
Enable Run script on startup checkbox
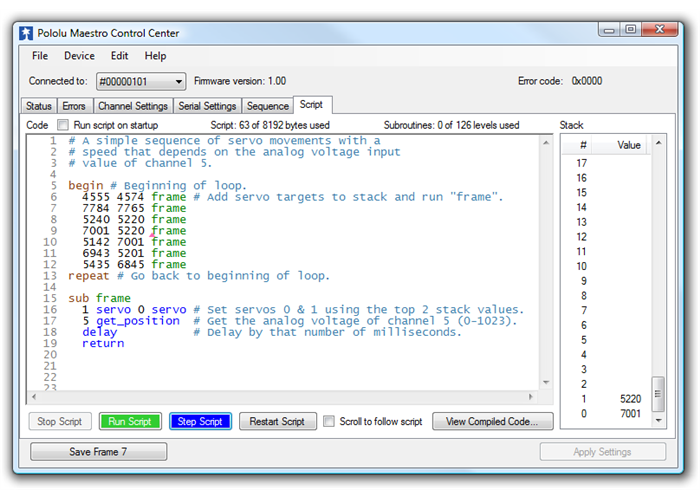(63, 126)
